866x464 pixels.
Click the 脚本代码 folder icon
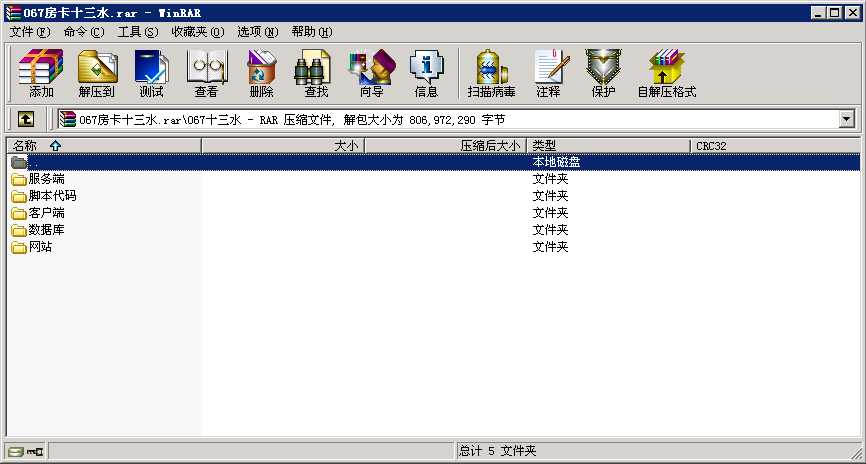pos(19,196)
